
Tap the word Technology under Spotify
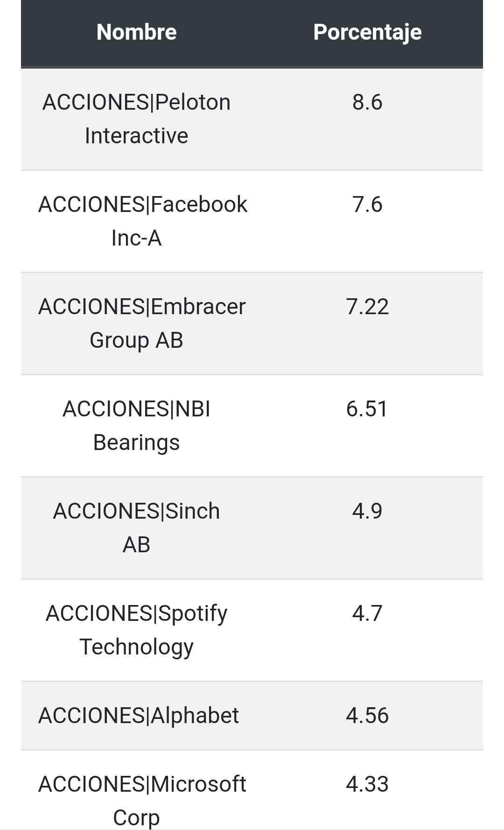136,647
